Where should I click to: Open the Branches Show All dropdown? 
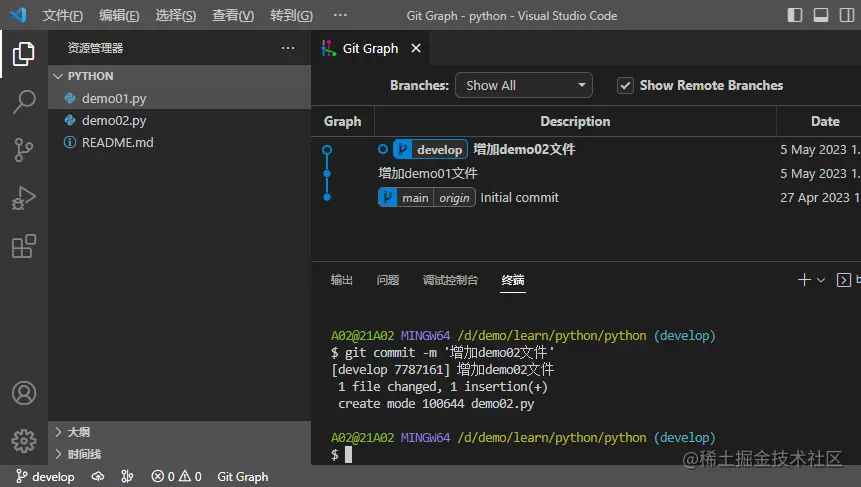524,86
